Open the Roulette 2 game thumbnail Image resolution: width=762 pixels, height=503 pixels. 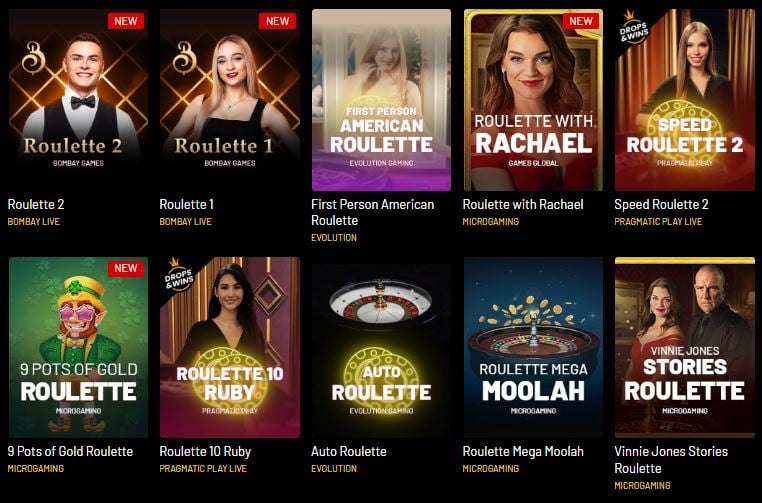tap(78, 100)
